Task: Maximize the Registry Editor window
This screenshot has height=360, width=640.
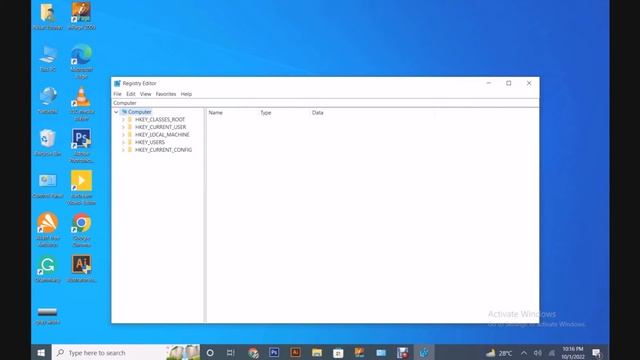Action: pyautogui.click(x=509, y=83)
